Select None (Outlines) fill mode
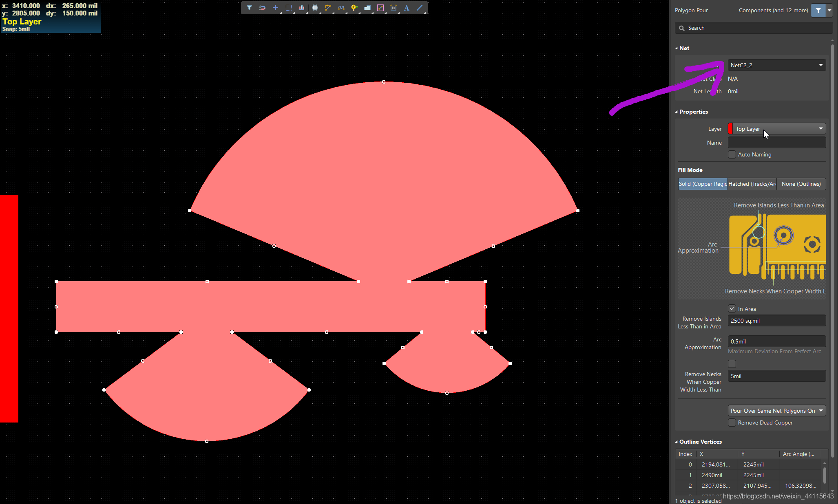Image resolution: width=838 pixels, height=504 pixels. click(x=801, y=184)
